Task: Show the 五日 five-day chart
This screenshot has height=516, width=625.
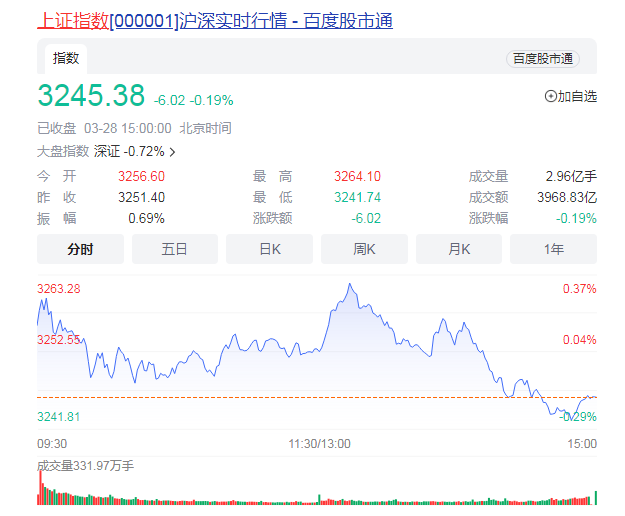Action: 174,249
